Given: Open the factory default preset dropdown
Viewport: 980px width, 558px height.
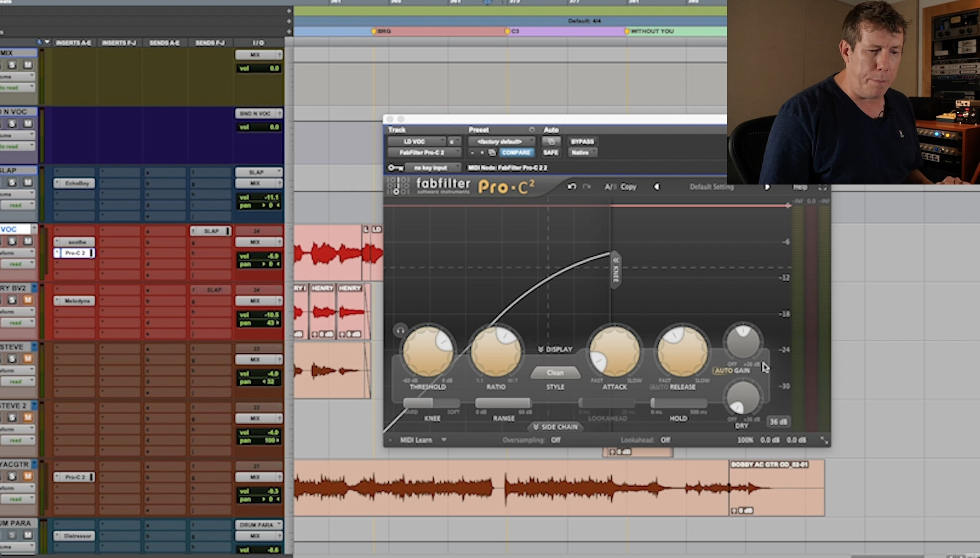Looking at the screenshot, I should 501,141.
